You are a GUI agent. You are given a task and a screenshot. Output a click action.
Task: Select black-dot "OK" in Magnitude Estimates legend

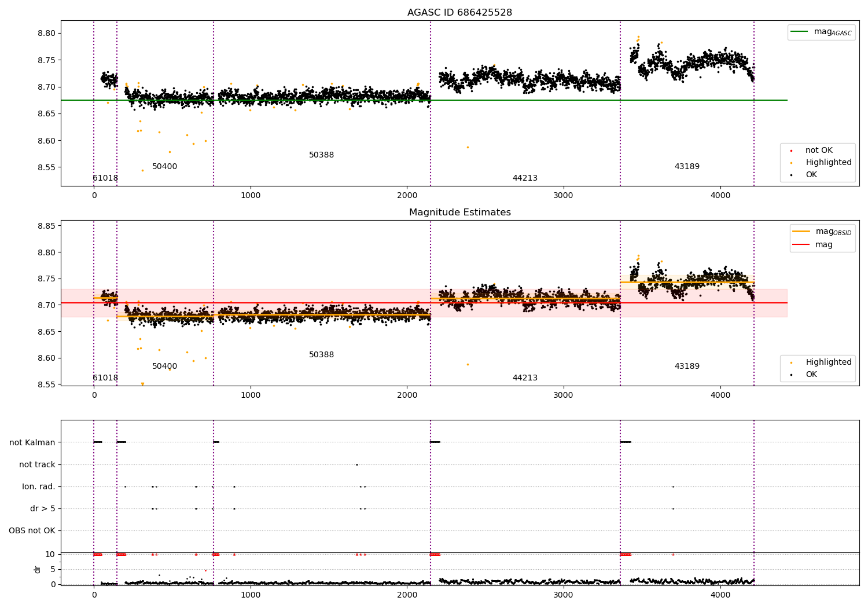click(804, 375)
